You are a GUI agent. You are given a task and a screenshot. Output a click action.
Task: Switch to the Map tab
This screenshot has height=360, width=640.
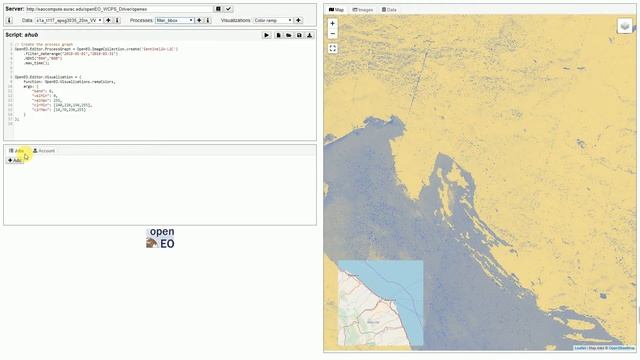coord(336,10)
